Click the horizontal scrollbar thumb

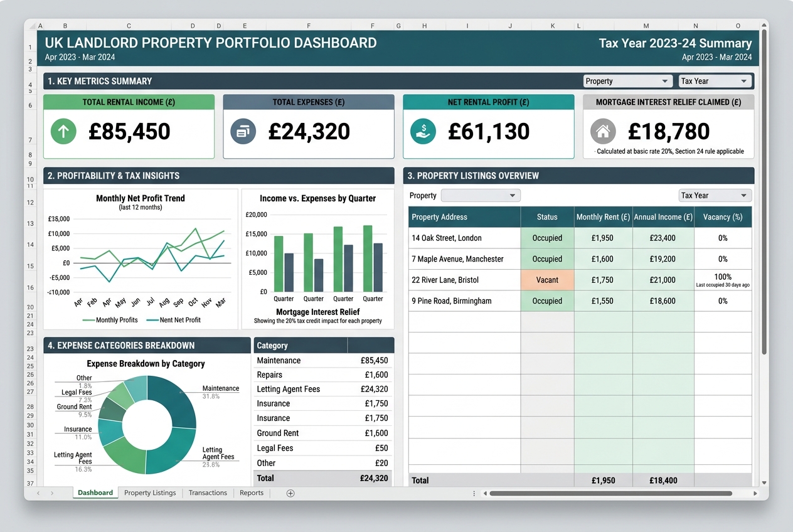(x=611, y=493)
